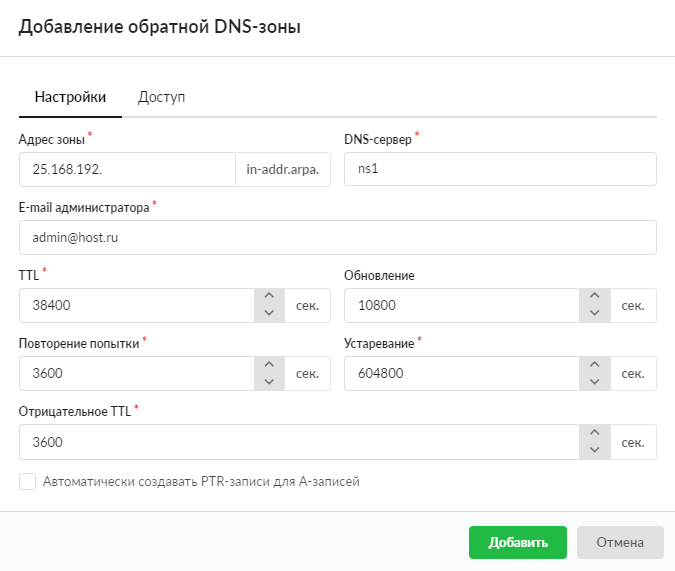Decrease Повторение попытки with down arrow

(268, 382)
